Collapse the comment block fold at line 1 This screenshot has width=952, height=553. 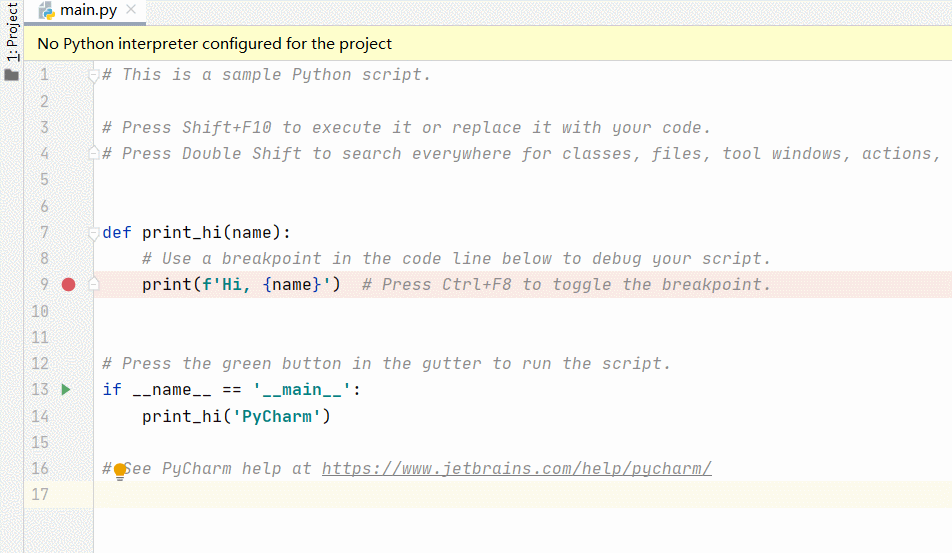94,76
